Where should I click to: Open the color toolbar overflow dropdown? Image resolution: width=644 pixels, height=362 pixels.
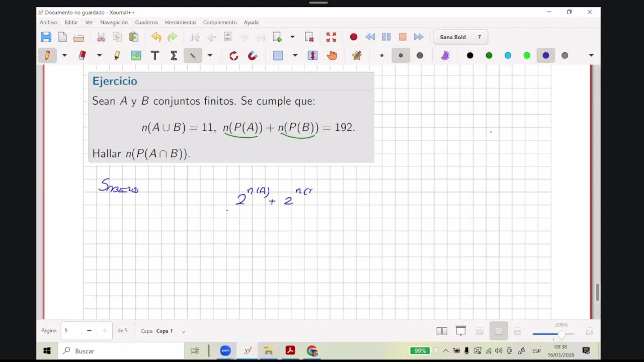pyautogui.click(x=591, y=55)
